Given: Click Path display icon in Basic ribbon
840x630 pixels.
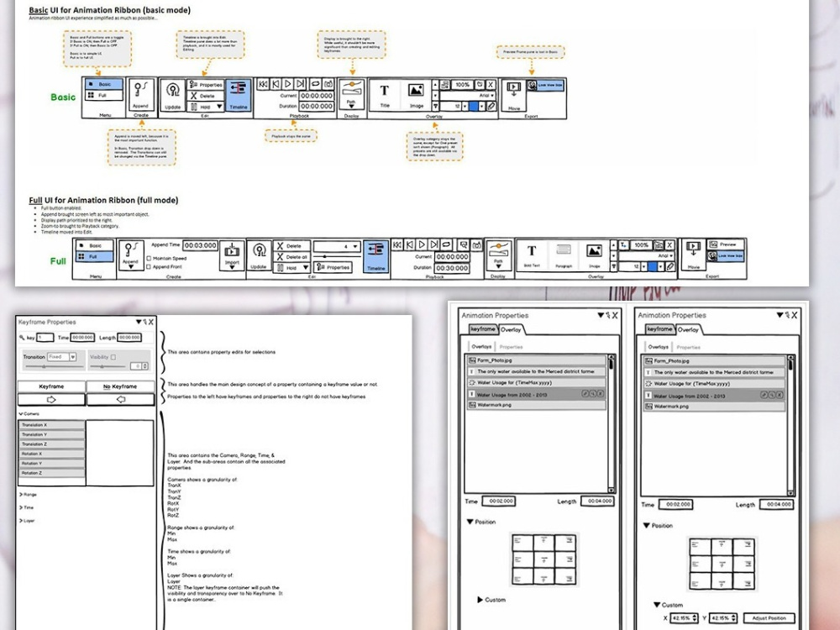Looking at the screenshot, I should coord(351,93).
